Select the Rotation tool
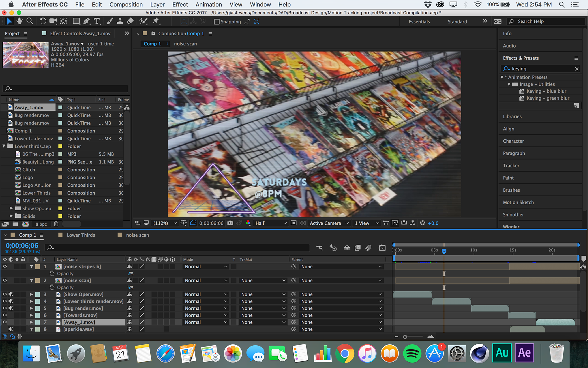The height and width of the screenshot is (368, 588). [43, 21]
